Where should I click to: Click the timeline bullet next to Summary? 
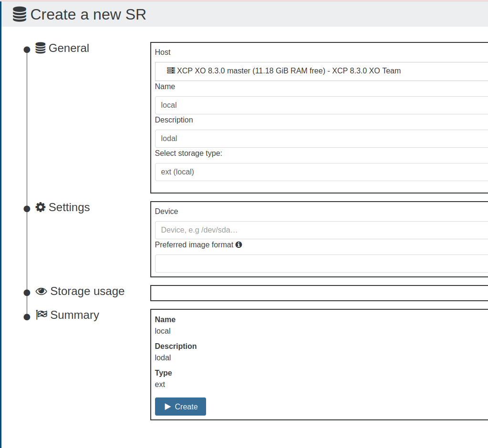(x=27, y=317)
